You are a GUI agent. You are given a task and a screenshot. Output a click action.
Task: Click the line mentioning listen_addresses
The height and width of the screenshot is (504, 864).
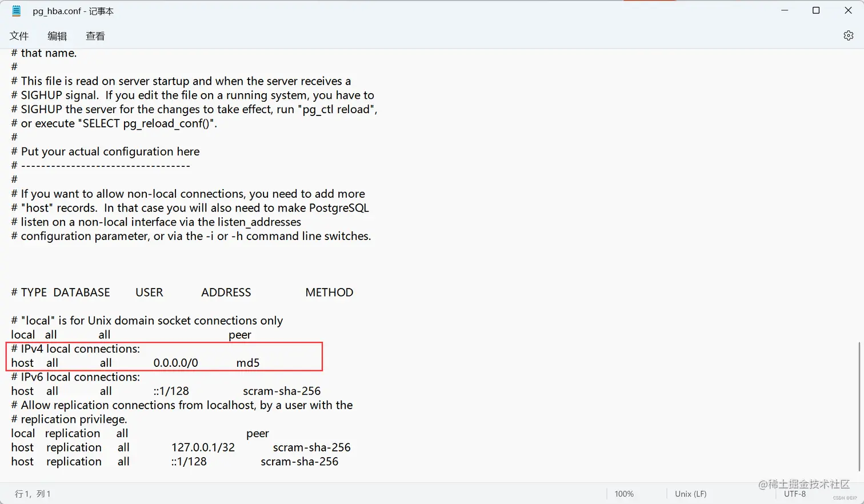coord(156,222)
